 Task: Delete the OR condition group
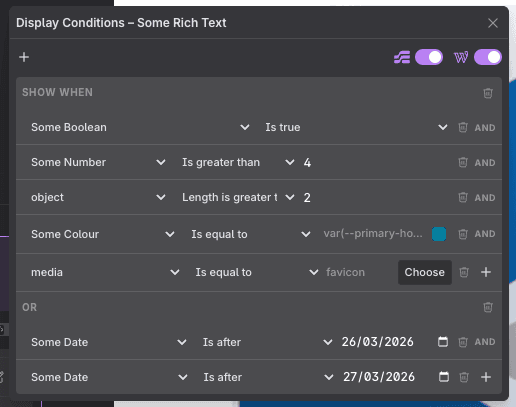[488, 307]
